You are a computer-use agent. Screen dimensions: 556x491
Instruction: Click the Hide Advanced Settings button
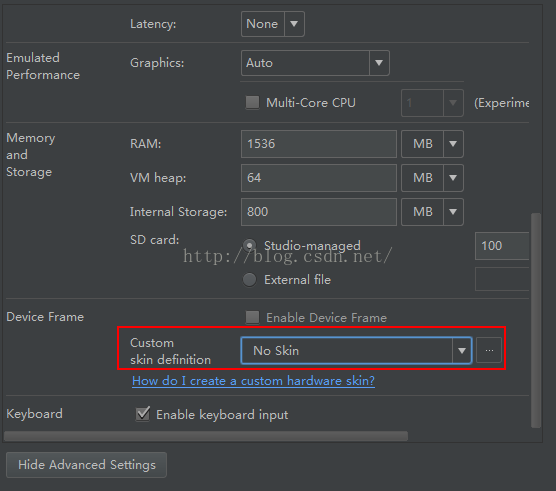[87, 465]
